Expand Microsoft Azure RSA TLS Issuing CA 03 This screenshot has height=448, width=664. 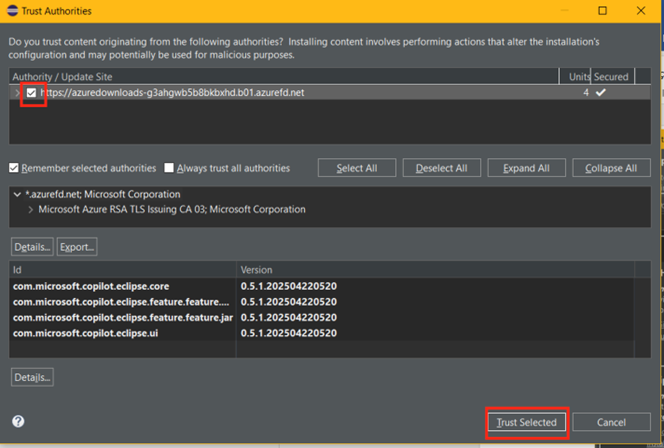point(30,210)
